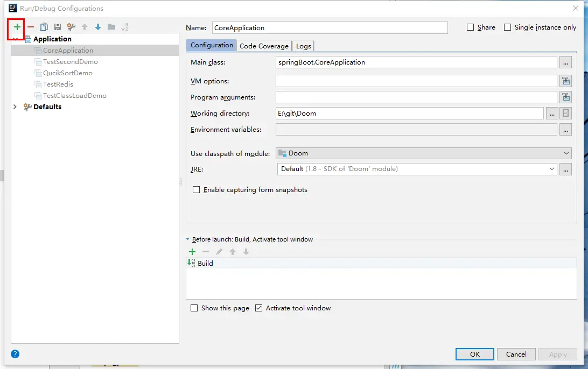Viewport: 588px width, 369px height.
Task: Enable Single instance only
Action: point(507,27)
